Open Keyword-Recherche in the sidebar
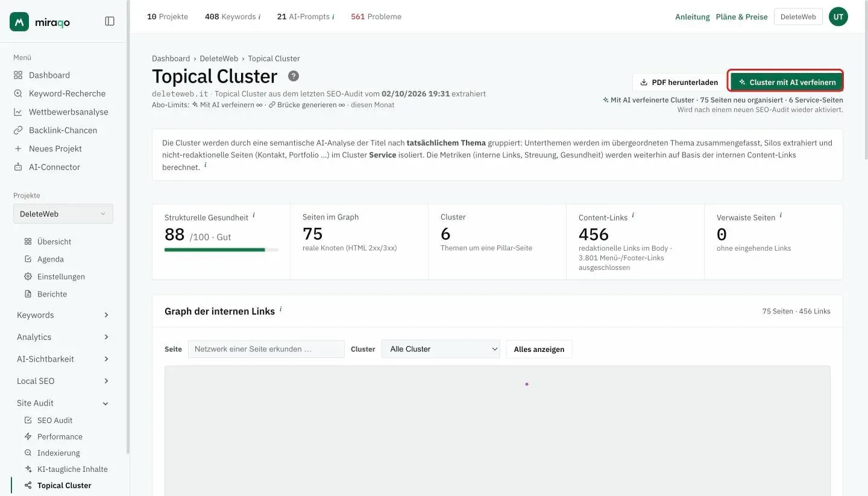Viewport: 868px width, 496px height. [59, 93]
